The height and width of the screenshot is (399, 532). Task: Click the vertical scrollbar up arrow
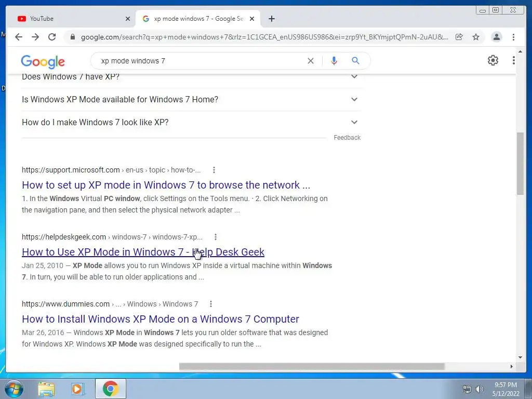coord(521,51)
